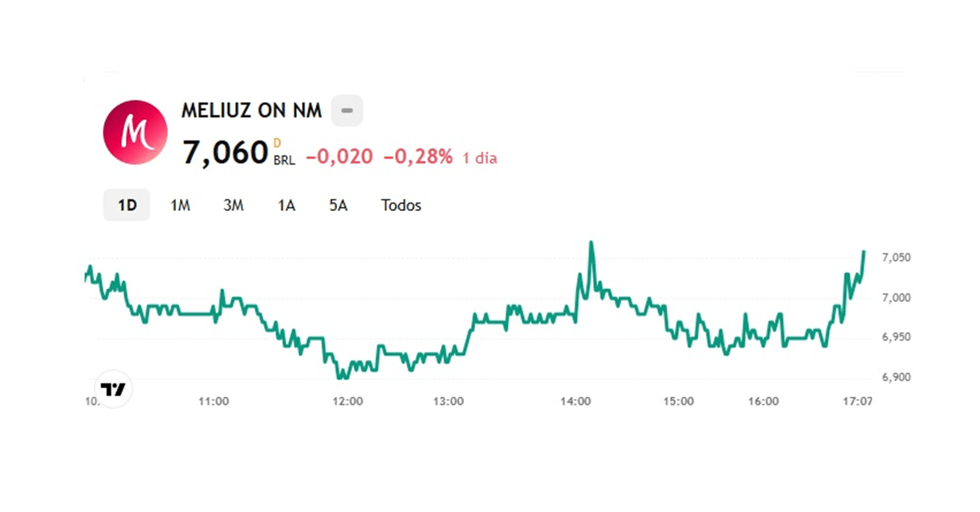The height and width of the screenshot is (512, 980).
Task: Switch to the 1M time range
Action: coord(180,205)
